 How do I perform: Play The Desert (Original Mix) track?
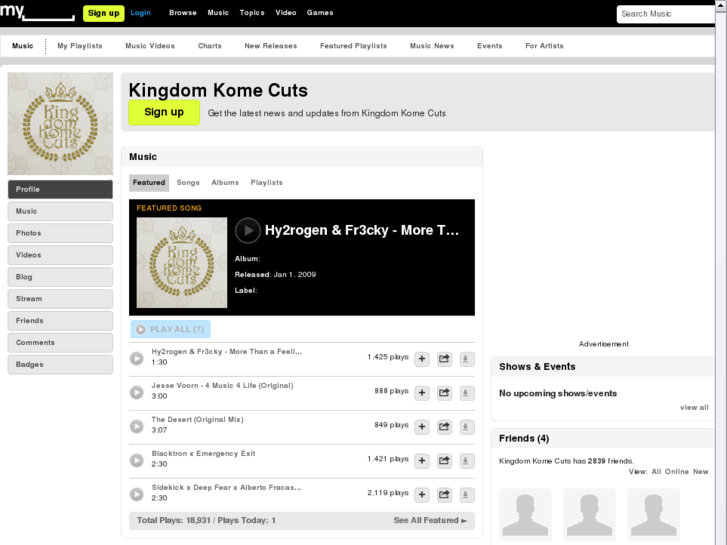[136, 426]
